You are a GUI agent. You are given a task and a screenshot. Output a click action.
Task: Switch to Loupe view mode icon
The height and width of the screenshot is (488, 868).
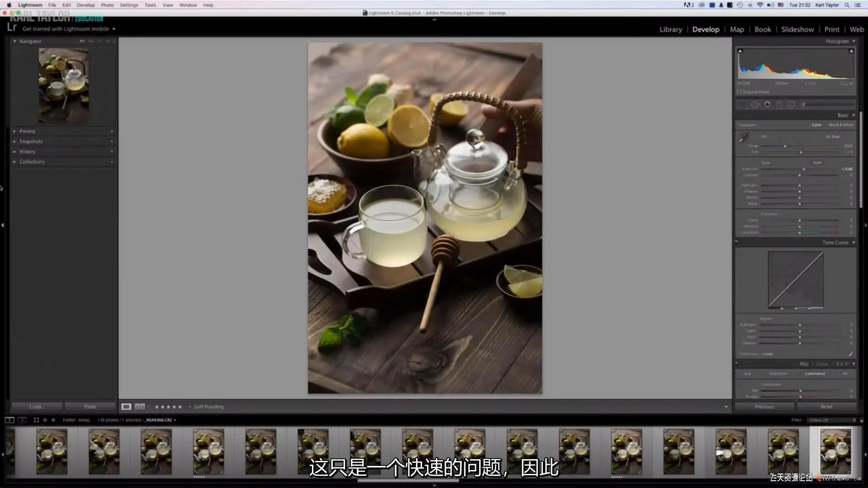[x=126, y=407]
